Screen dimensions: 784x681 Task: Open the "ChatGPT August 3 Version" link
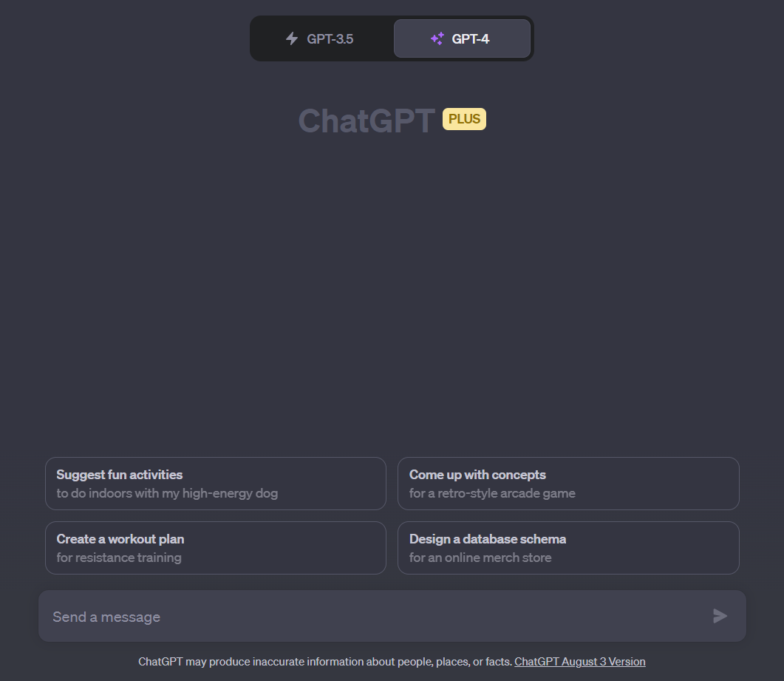tap(579, 662)
